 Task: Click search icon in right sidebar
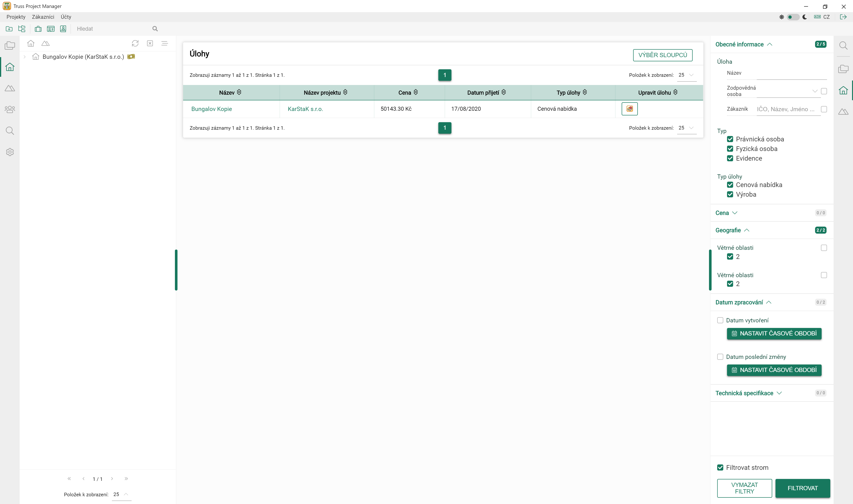point(843,45)
